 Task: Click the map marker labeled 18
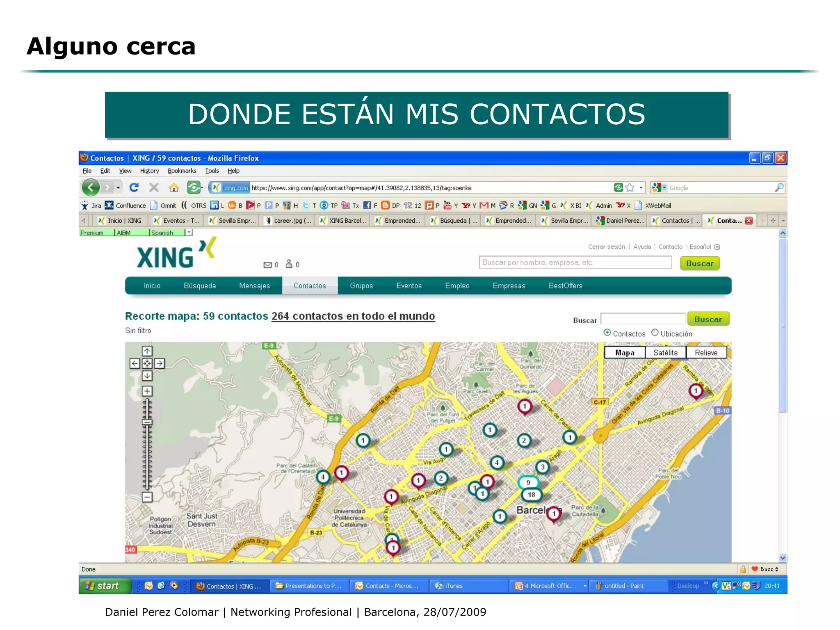(532, 495)
